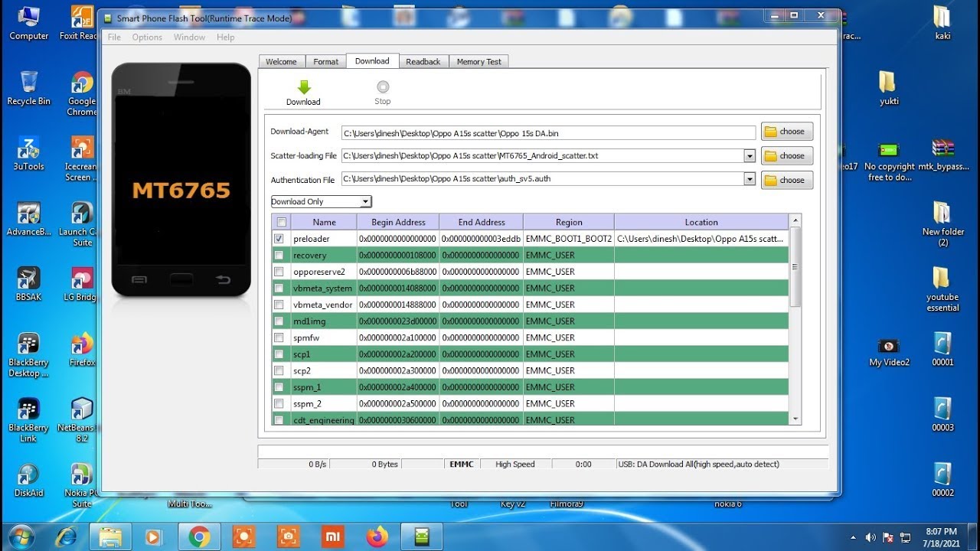Expand the Authentication File dropdown arrow

(x=750, y=179)
